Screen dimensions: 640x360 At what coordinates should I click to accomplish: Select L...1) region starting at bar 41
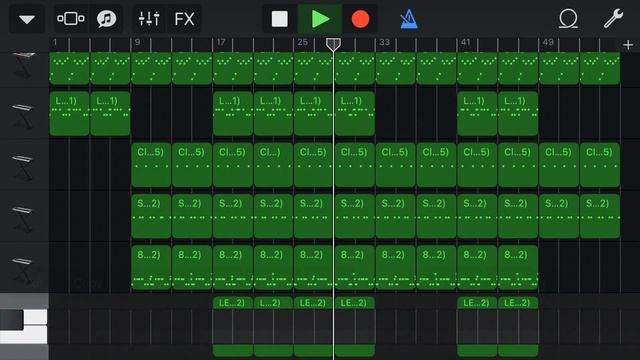(477, 113)
